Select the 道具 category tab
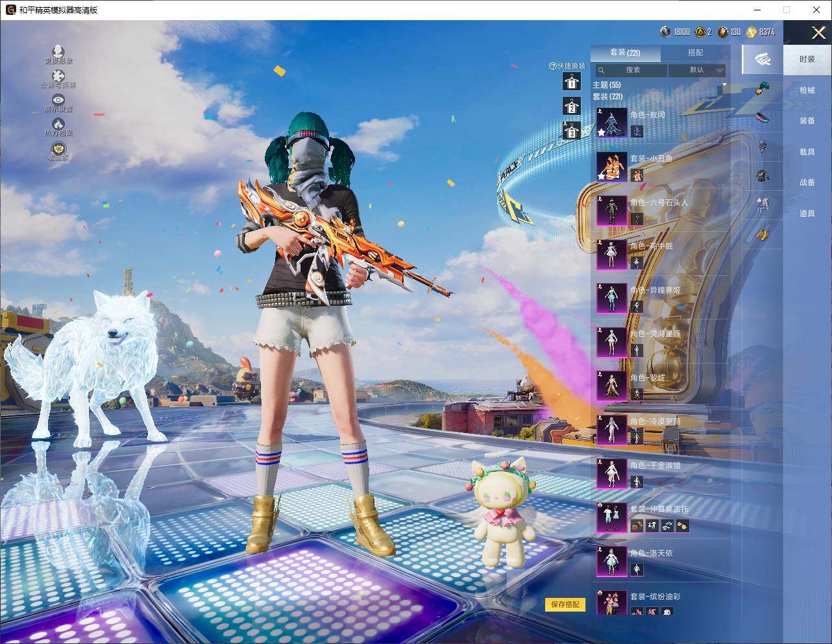The height and width of the screenshot is (644, 832). pyautogui.click(x=807, y=214)
